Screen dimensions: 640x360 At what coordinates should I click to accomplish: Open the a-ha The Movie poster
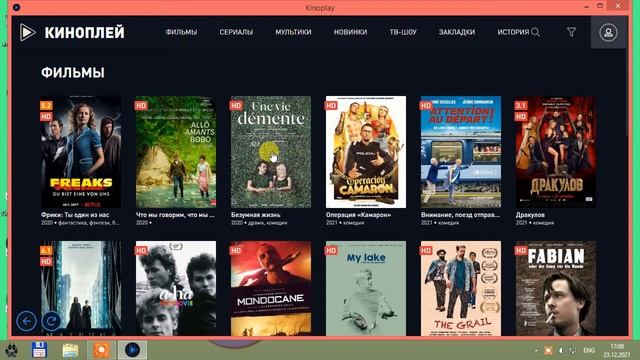pyautogui.click(x=176, y=288)
